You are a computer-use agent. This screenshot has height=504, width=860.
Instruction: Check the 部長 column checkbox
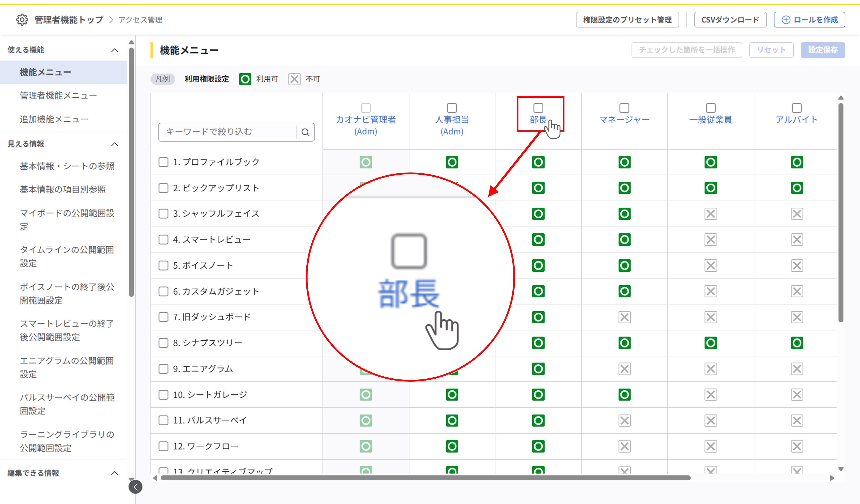tap(538, 108)
